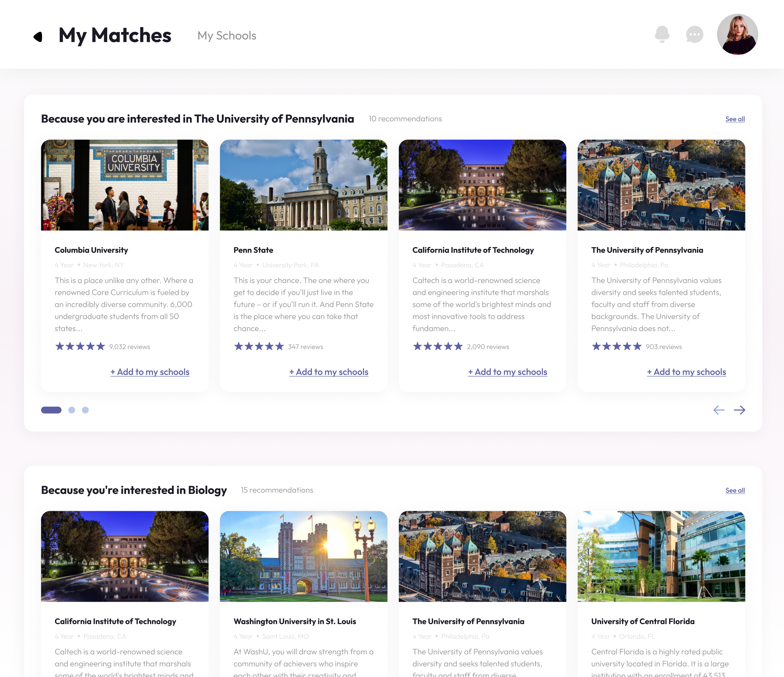The height and width of the screenshot is (677, 784).
Task: Add The University of Pennsylvania to my schools
Action: click(687, 372)
